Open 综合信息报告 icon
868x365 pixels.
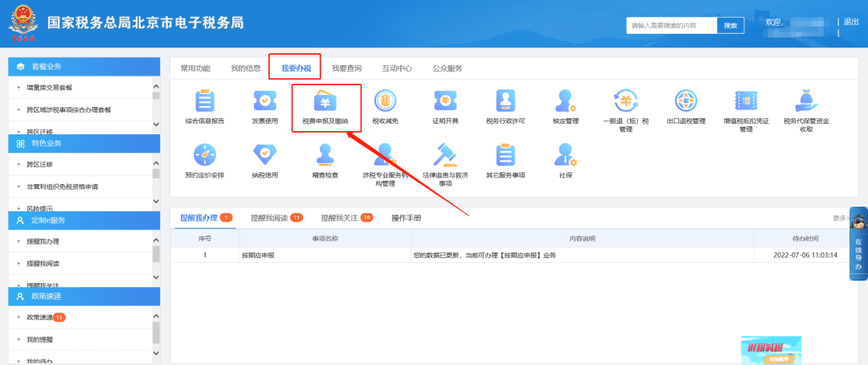coord(205,104)
